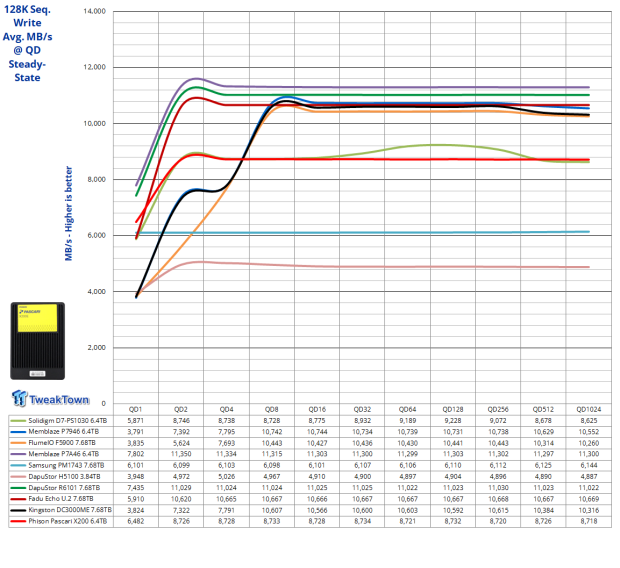Click the QD16 column header

click(317, 409)
